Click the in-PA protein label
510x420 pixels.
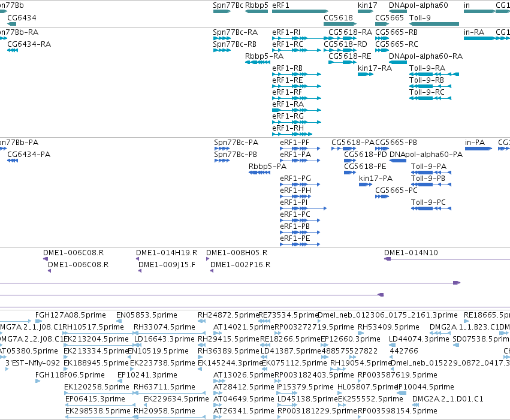click(x=475, y=143)
